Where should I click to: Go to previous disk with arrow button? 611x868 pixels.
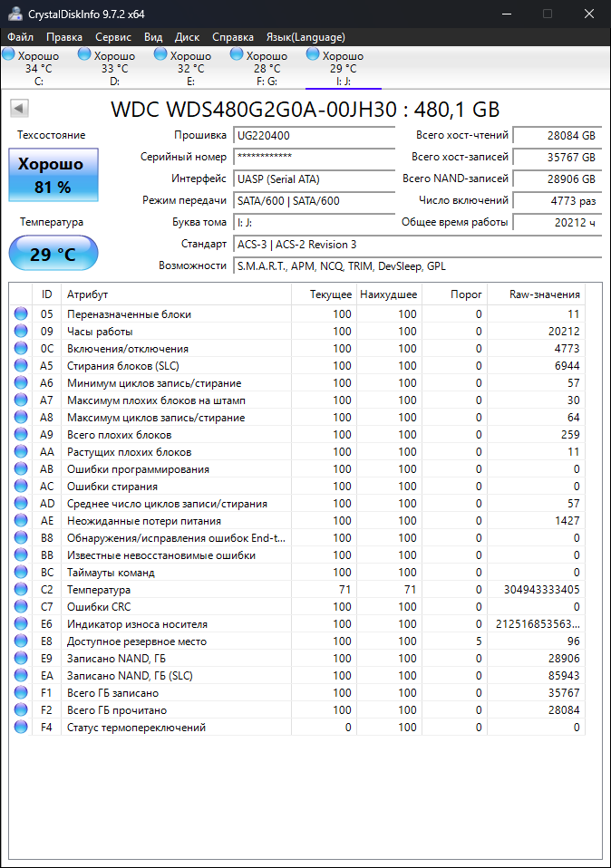19,109
